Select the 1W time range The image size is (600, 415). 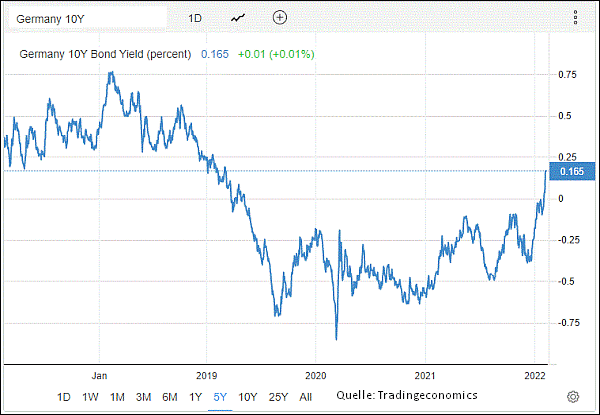coord(90,397)
